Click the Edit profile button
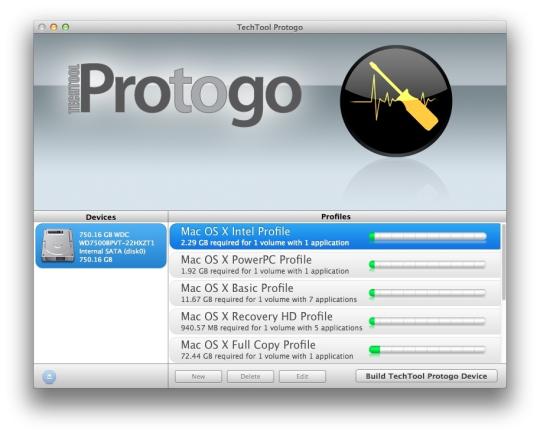Image resolution: width=540 pixels, height=435 pixels. pyautogui.click(x=302, y=376)
